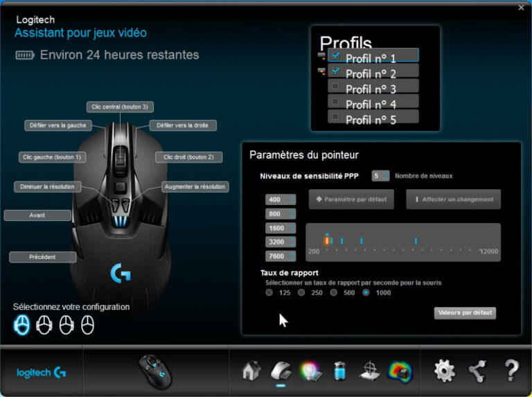Adjust the 7600 DPI level stepper arrows
Image resolution: width=532 pixels, height=397 pixels.
click(292, 256)
